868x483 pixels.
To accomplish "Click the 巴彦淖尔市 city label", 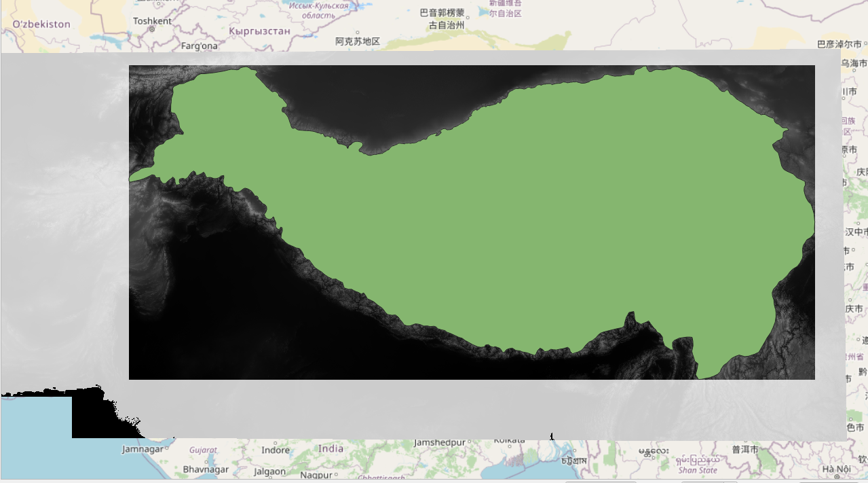I will pyautogui.click(x=839, y=44).
